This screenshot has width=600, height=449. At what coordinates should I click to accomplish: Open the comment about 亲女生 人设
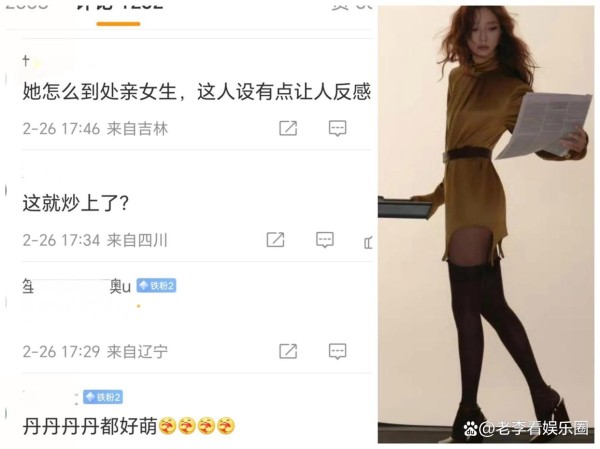pos(197,92)
